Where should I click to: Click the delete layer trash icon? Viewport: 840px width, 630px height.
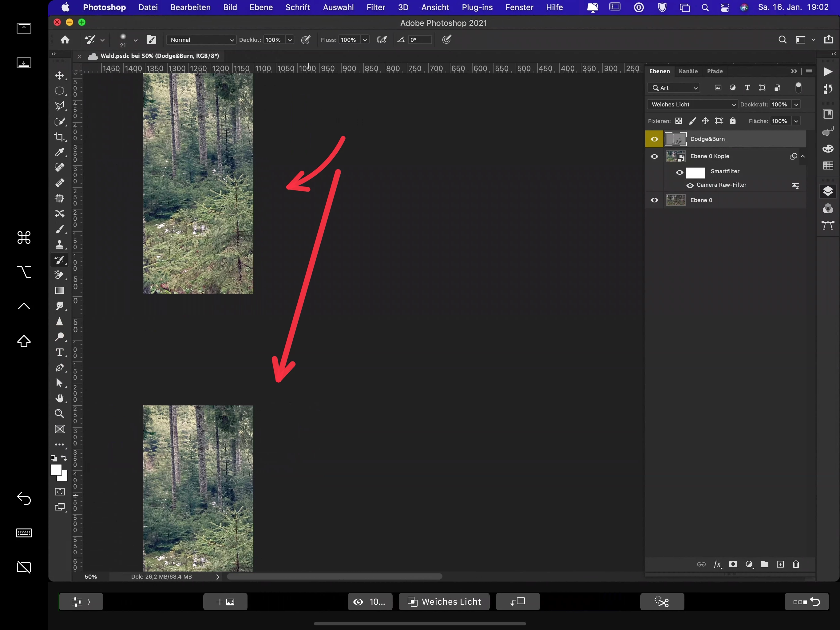pyautogui.click(x=796, y=564)
